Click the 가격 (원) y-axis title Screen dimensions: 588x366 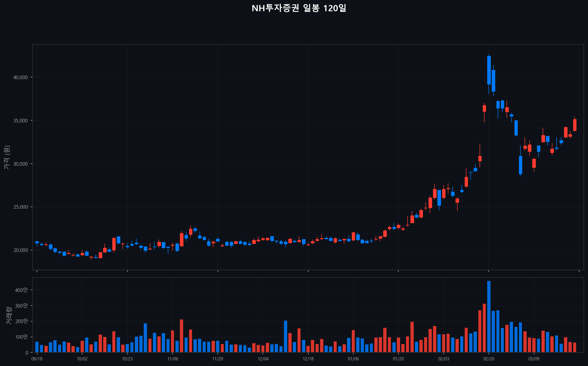[7, 157]
